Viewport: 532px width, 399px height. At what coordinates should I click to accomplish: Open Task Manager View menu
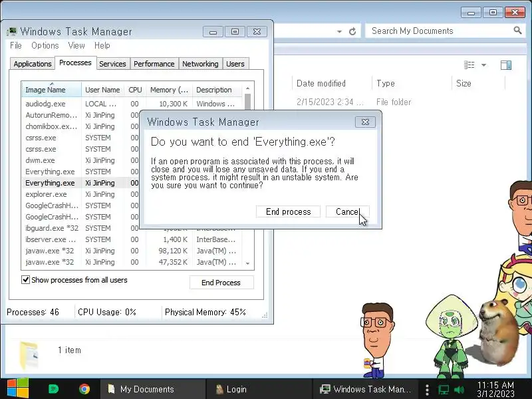[x=76, y=45]
